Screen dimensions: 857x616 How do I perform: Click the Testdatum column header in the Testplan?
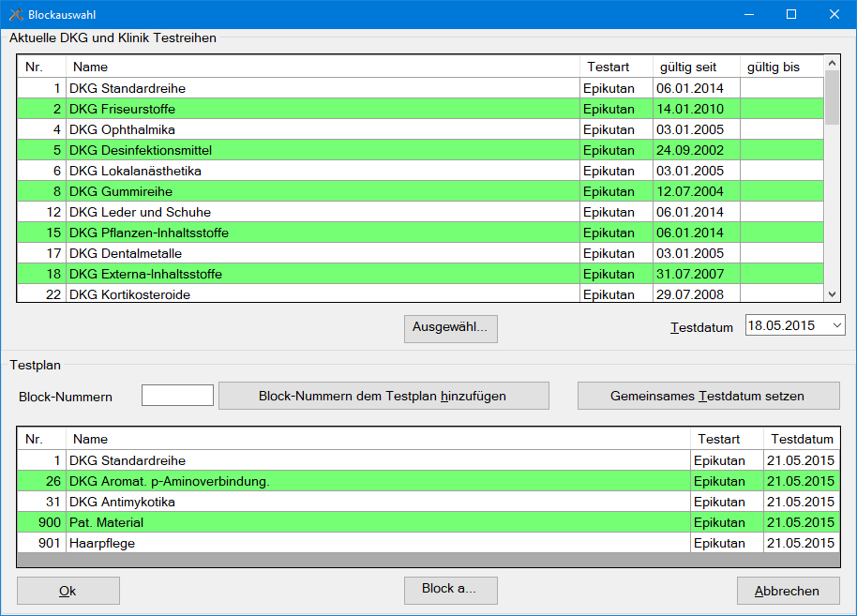coord(801,439)
